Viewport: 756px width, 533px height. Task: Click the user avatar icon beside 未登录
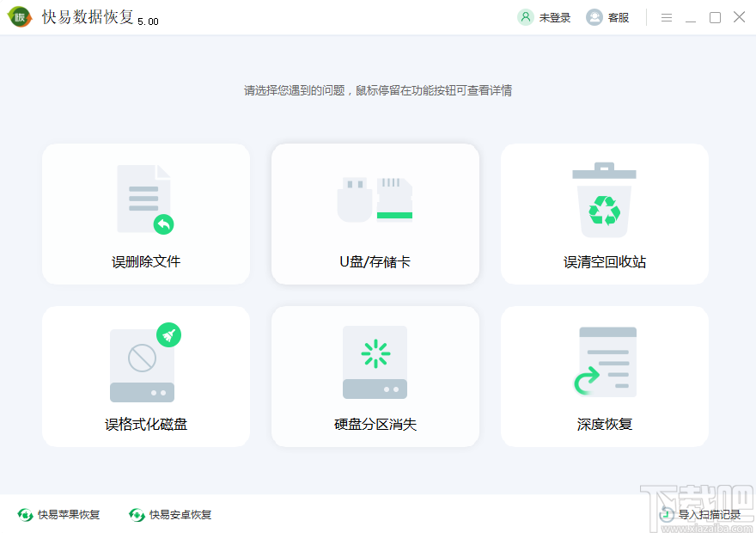(x=526, y=17)
